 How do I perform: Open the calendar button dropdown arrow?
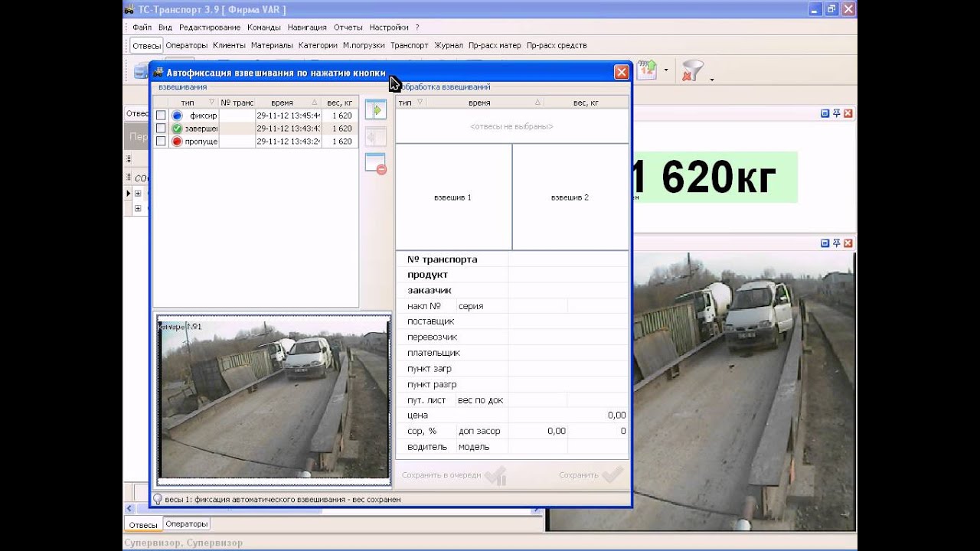coord(666,71)
